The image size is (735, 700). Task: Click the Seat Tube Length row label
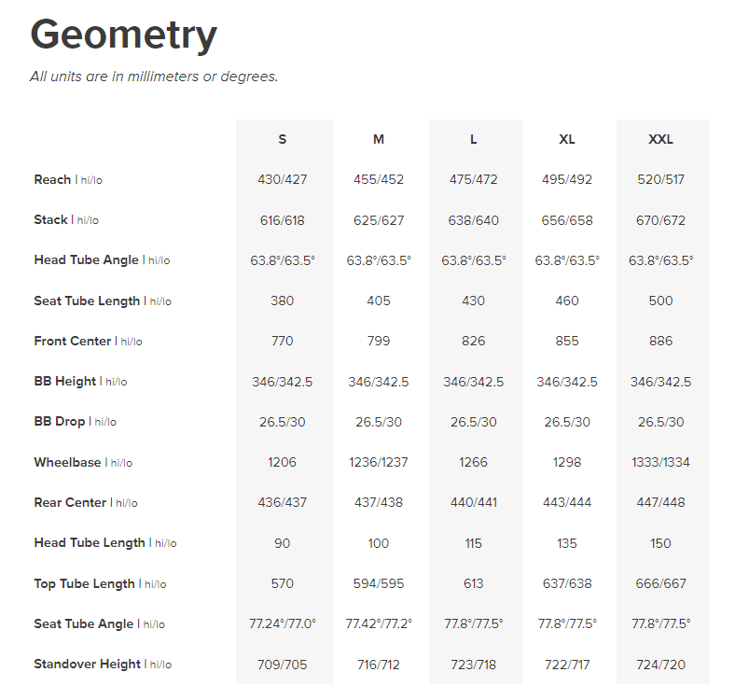88,301
